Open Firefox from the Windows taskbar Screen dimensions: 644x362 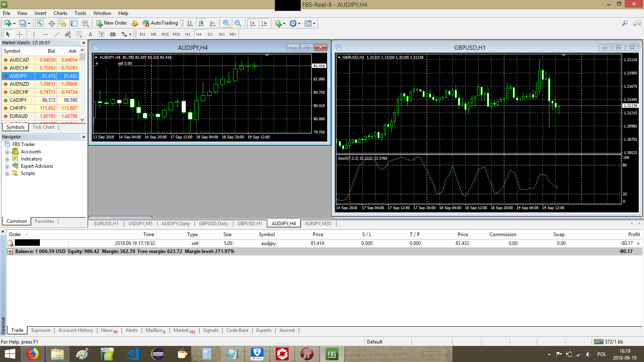pyautogui.click(x=33, y=354)
